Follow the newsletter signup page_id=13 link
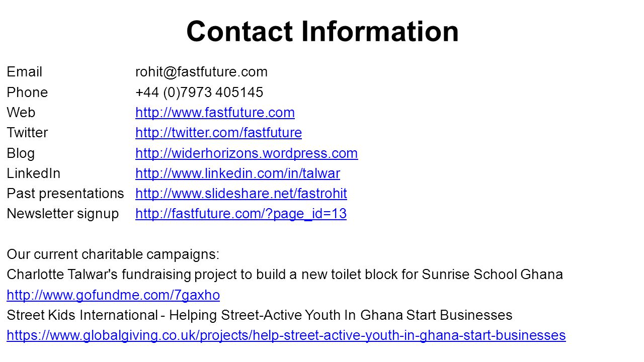The width and height of the screenshot is (644, 362). coord(241,214)
